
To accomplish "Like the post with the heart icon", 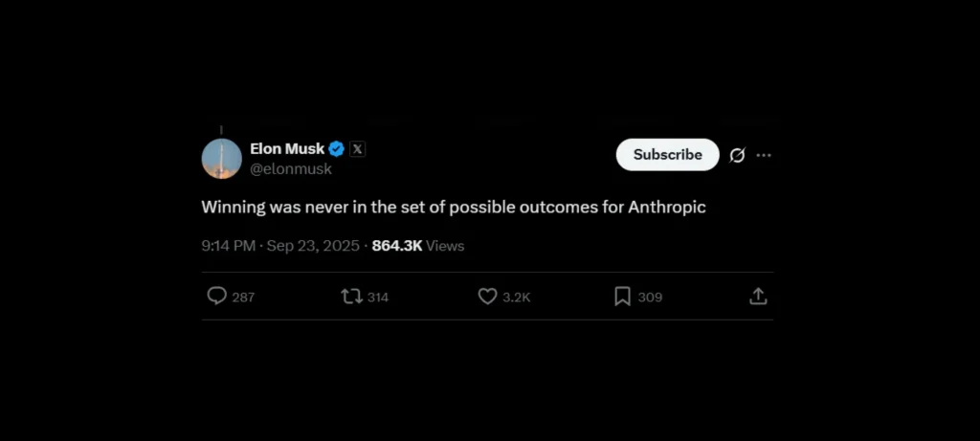I will point(487,297).
